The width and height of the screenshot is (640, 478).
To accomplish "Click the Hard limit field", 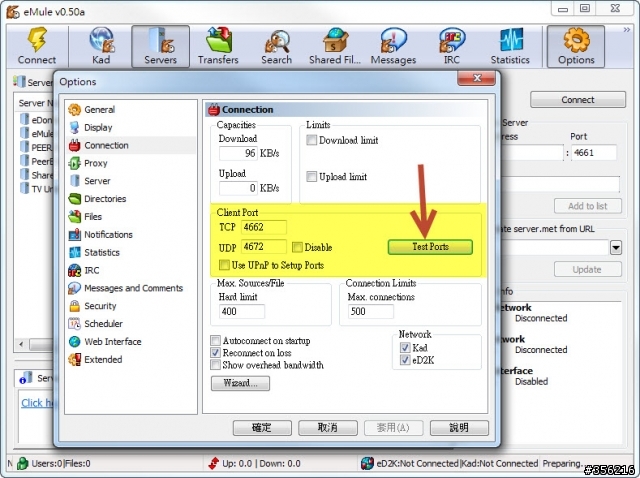I will (x=242, y=311).
